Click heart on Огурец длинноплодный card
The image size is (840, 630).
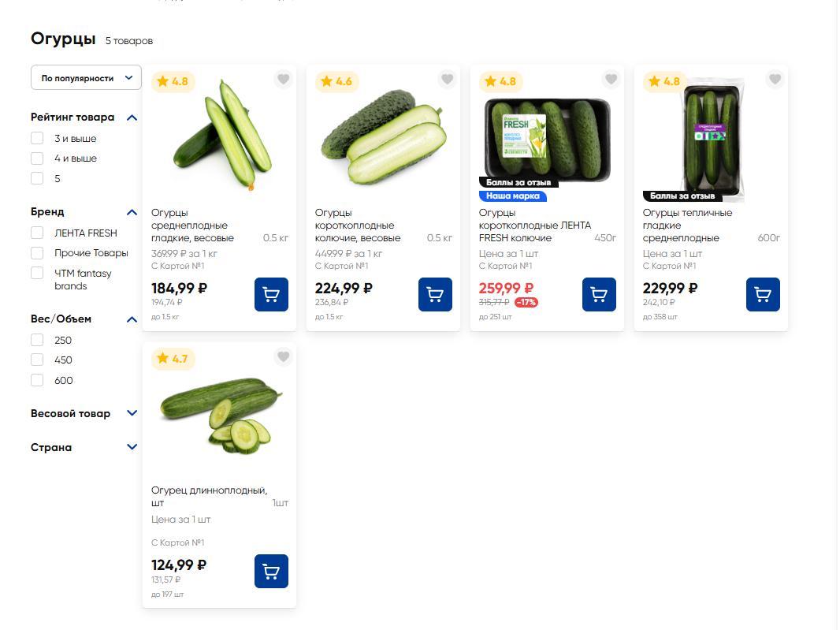284,356
